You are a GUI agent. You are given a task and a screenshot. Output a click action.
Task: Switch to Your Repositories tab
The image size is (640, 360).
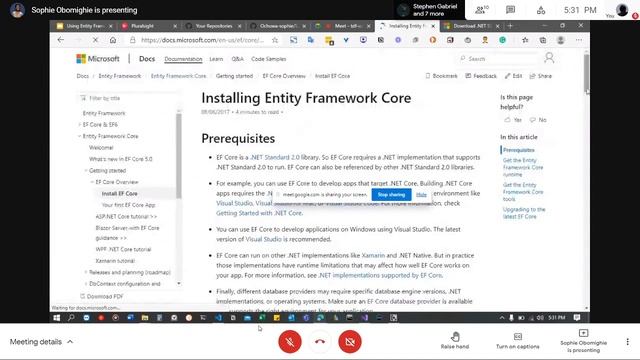(212, 26)
